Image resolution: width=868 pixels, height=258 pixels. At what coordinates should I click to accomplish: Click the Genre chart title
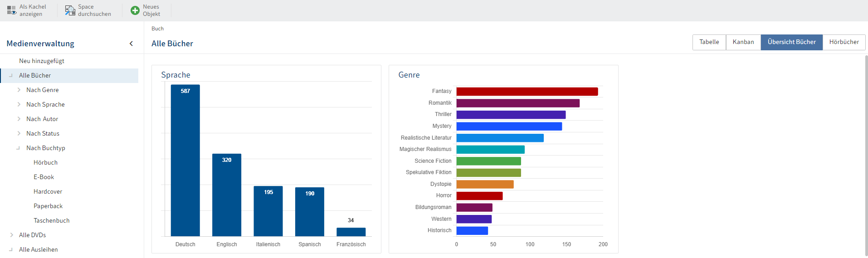click(409, 75)
